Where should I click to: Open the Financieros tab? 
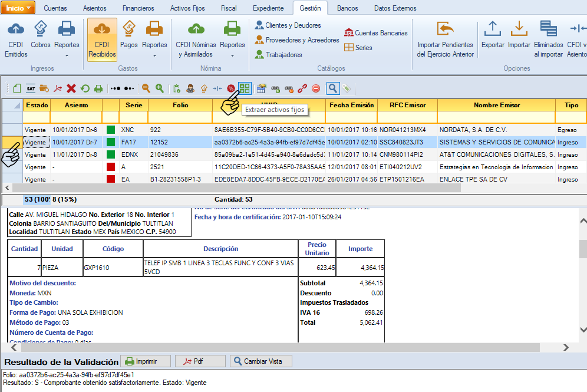click(x=138, y=8)
